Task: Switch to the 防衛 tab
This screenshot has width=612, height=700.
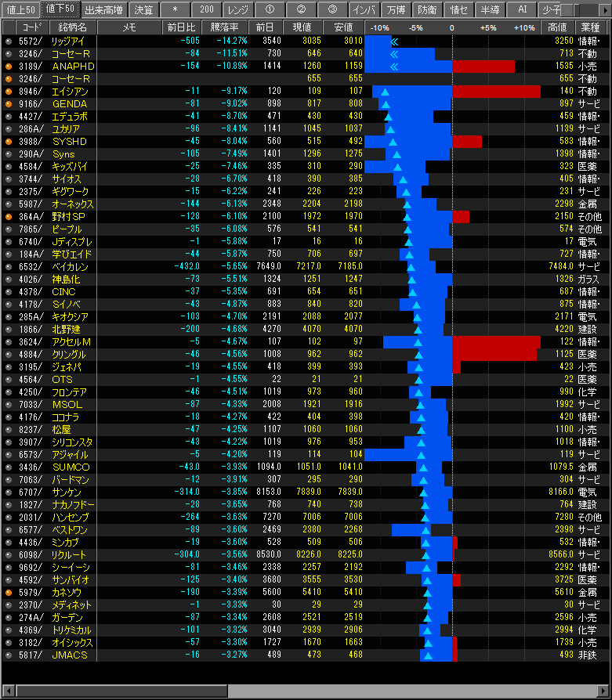Action: click(427, 9)
